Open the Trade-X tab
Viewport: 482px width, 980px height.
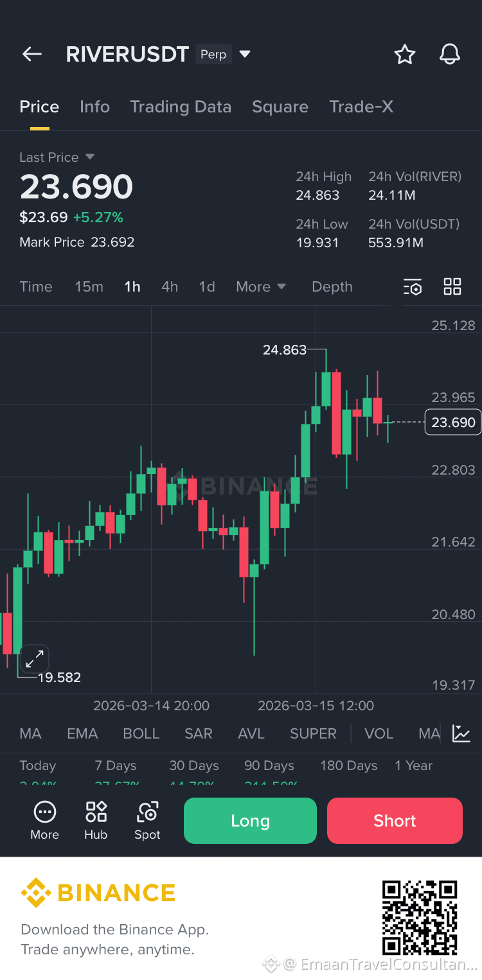pos(361,107)
